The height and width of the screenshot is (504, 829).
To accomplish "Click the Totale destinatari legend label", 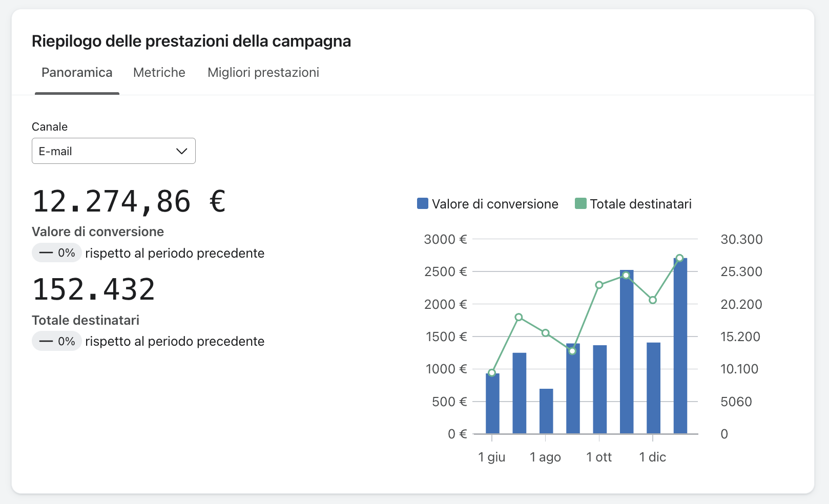I will (640, 204).
